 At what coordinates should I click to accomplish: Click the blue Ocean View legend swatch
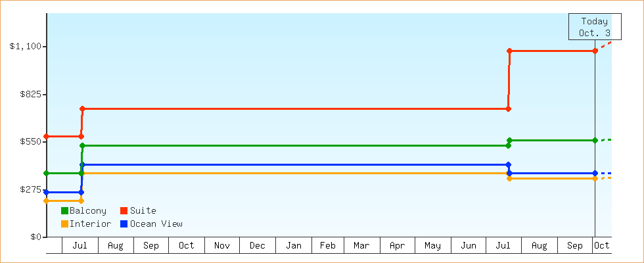coord(124,224)
